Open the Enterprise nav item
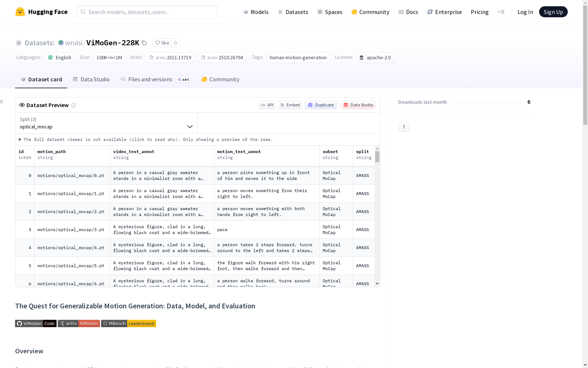 (445, 12)
